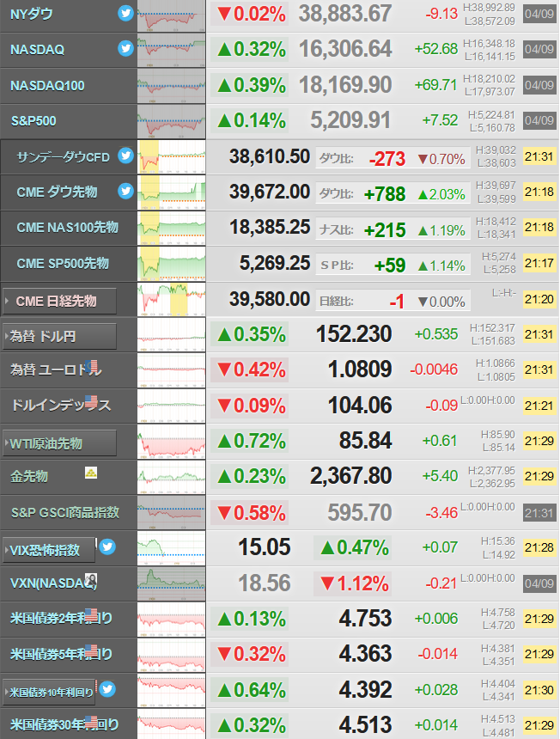Click the ドル円 rate 152.230
The height and width of the screenshot is (739, 560).
(354, 334)
